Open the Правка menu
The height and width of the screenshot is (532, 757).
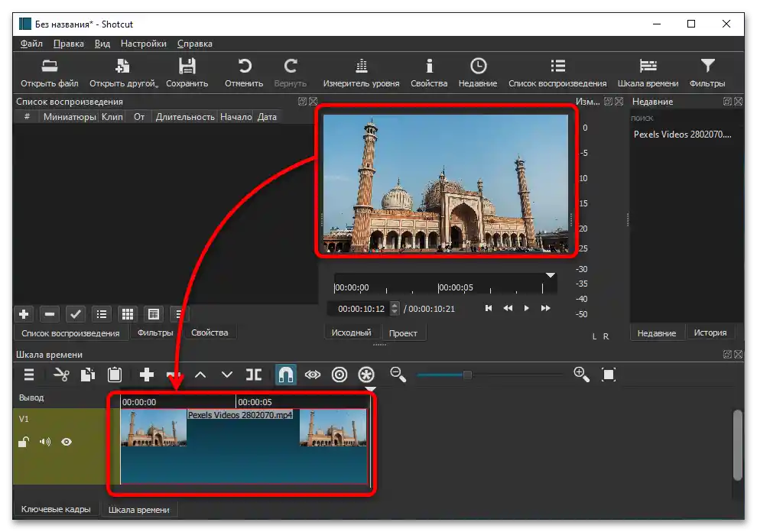coord(69,44)
